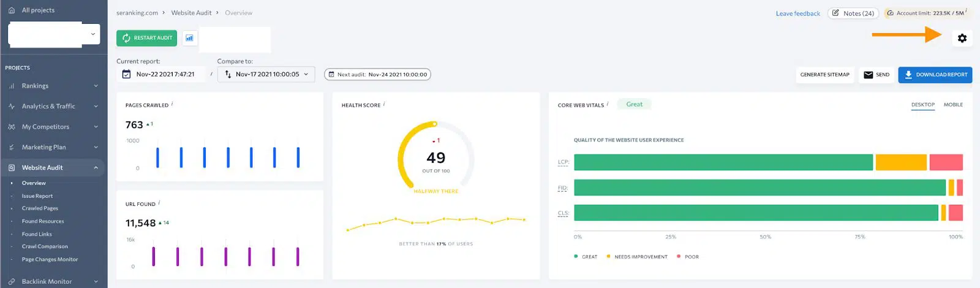Click the chart report icon beside Restart Audit

189,38
